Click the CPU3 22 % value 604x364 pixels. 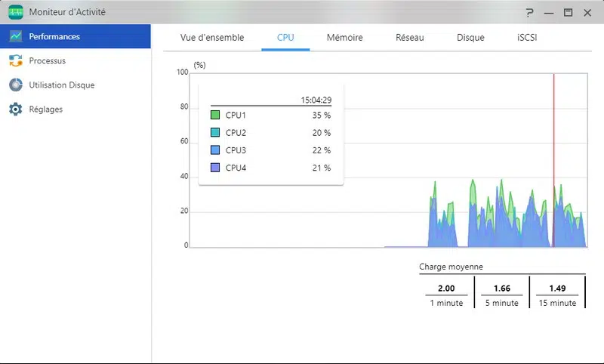(x=322, y=150)
